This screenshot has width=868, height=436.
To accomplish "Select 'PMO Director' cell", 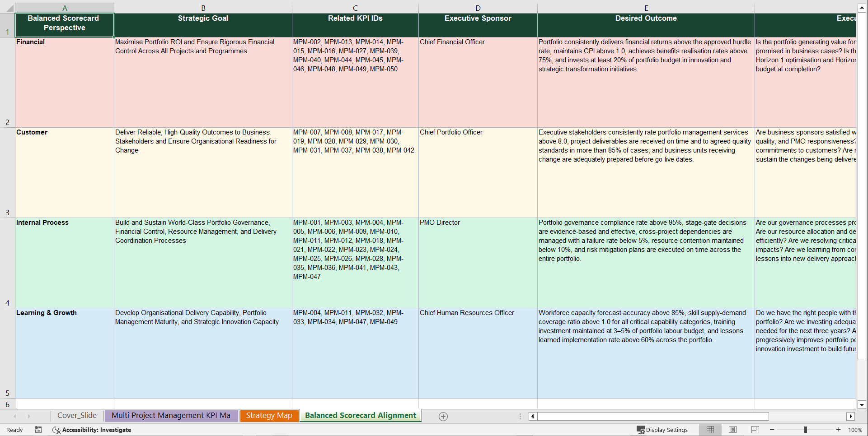I will 478,263.
